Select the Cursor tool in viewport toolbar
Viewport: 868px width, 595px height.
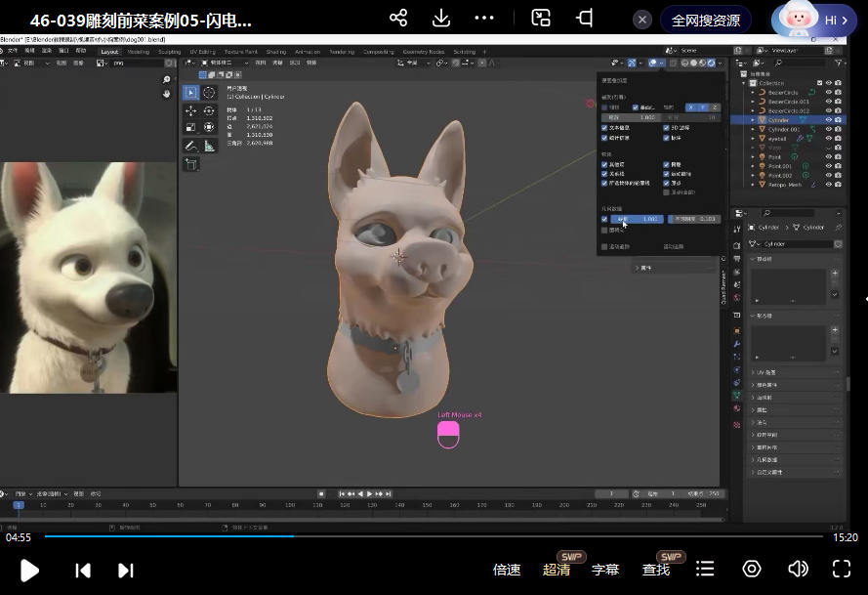[x=209, y=93]
